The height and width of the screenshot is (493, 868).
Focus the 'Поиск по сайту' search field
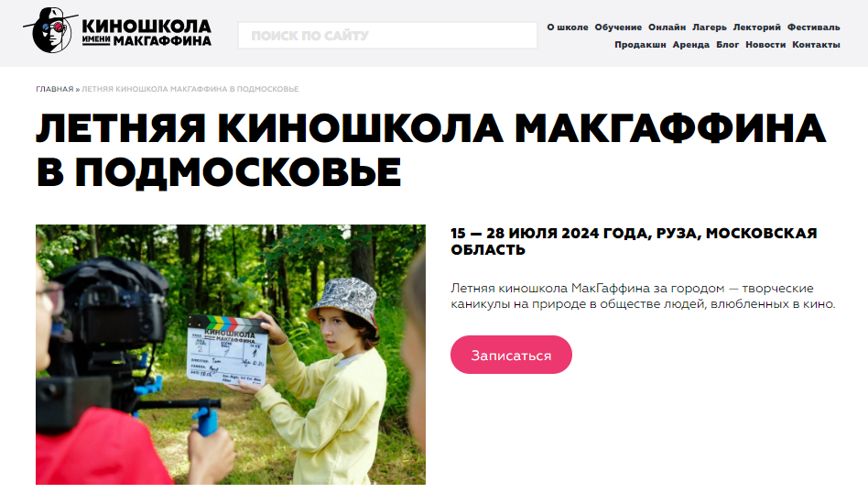pyautogui.click(x=387, y=36)
